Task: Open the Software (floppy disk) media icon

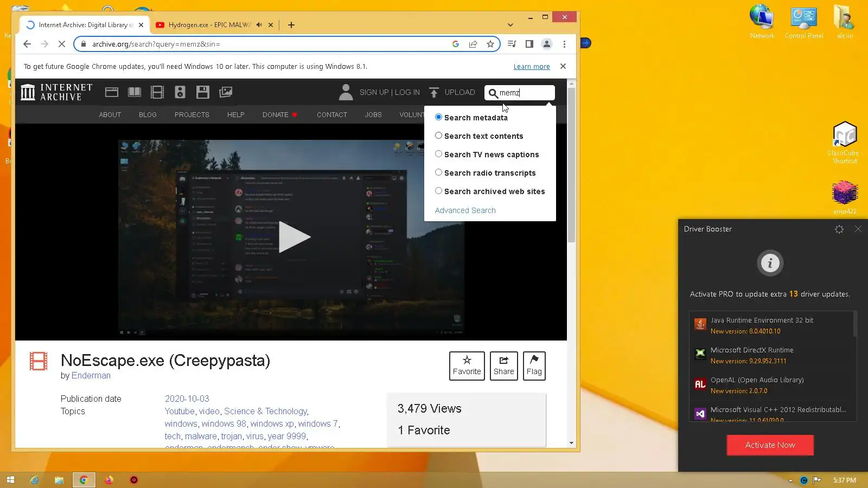Action: tap(203, 92)
